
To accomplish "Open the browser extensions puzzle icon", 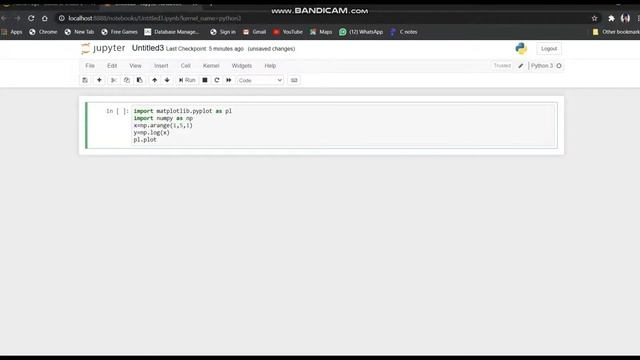I will 611,18.
